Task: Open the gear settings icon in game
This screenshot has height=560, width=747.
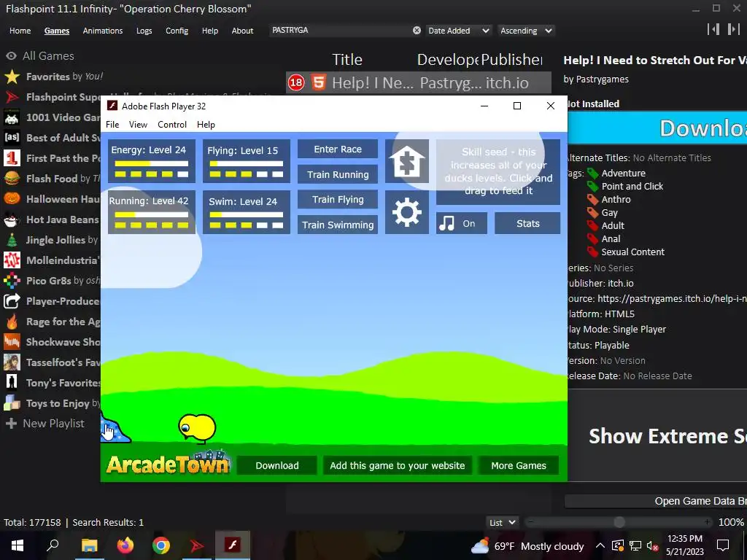Action: coord(407,212)
